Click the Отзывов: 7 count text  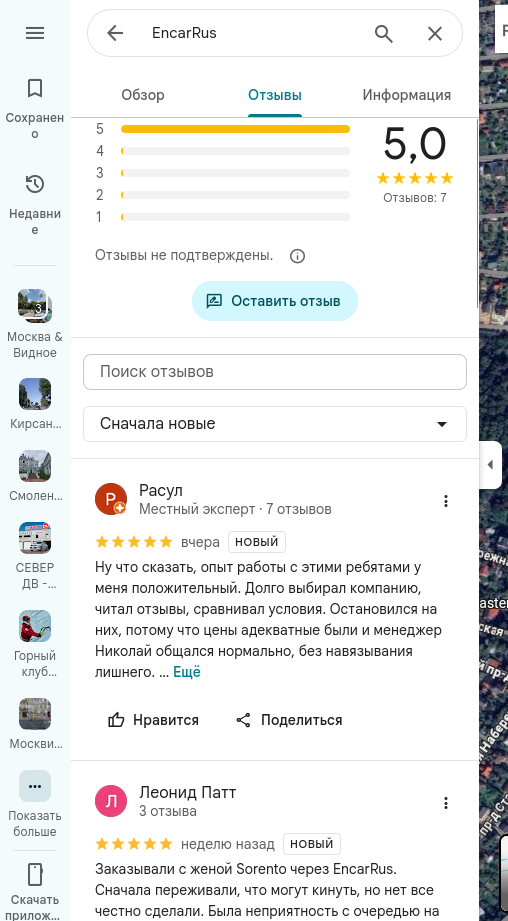tap(415, 198)
